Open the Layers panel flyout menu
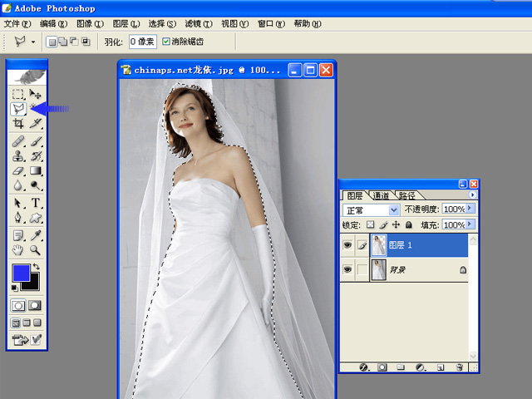The image size is (532, 399). click(472, 195)
